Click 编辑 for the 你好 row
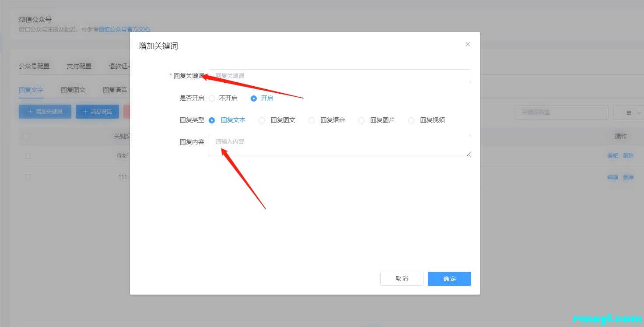Viewport: 644px width, 327px height. tap(612, 155)
